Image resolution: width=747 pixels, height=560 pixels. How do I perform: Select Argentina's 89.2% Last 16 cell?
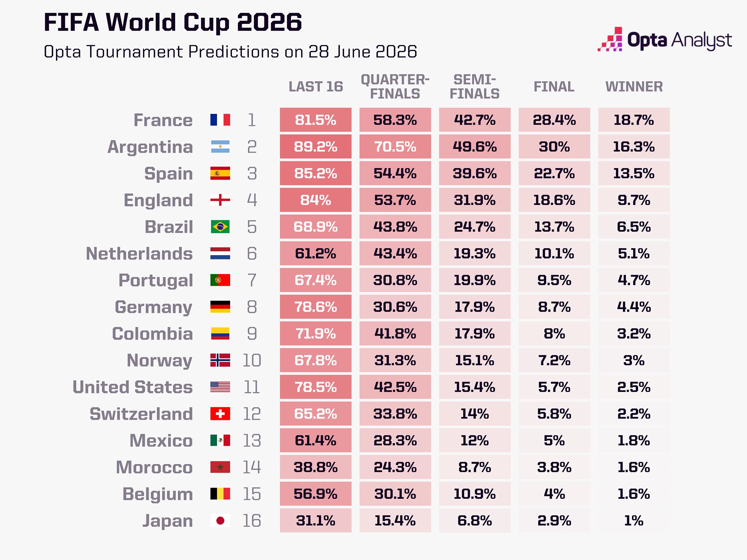[316, 147]
